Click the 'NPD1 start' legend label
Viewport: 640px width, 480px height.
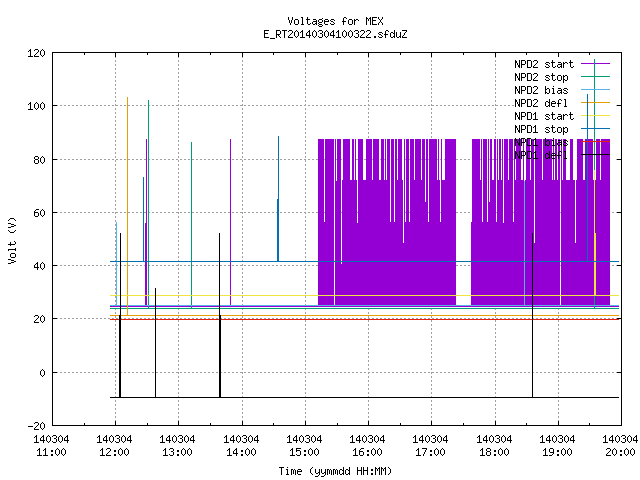coord(544,116)
